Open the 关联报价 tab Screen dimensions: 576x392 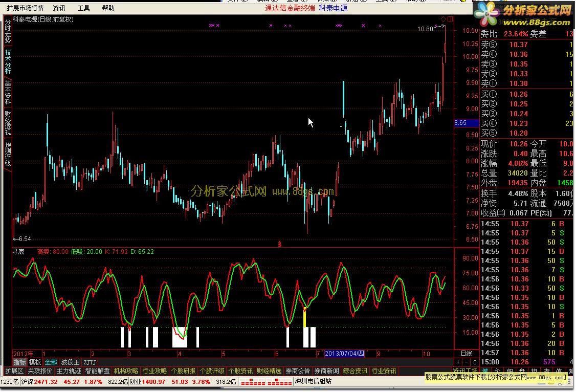[40, 371]
